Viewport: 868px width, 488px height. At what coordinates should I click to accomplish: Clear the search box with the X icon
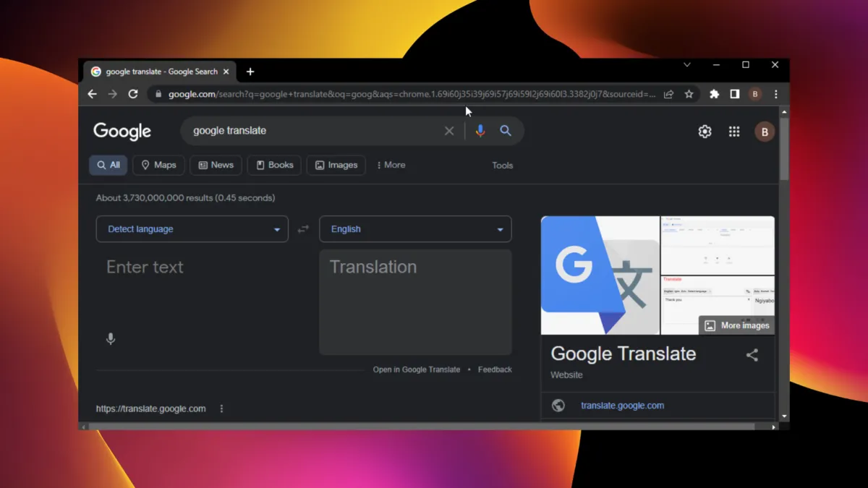coord(449,131)
